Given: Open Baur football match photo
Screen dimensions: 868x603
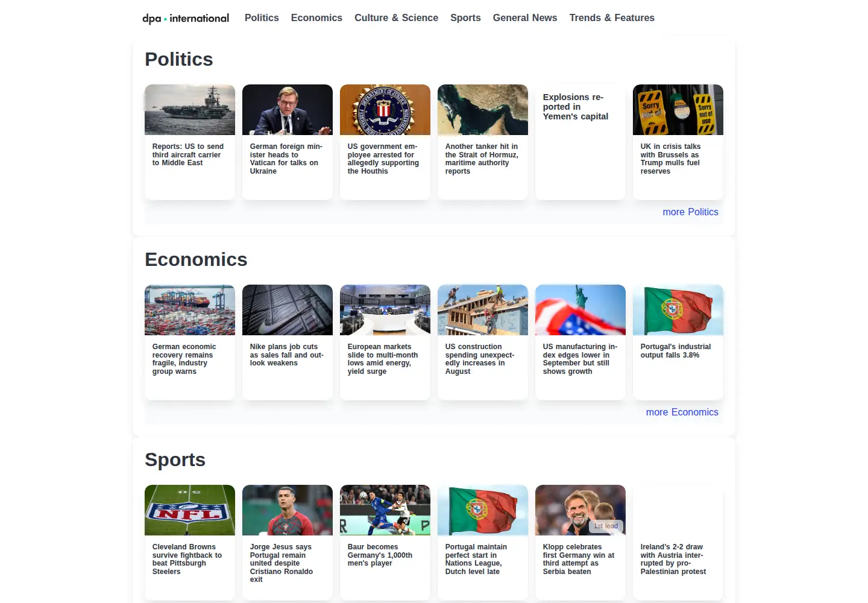Looking at the screenshot, I should click(x=385, y=510).
